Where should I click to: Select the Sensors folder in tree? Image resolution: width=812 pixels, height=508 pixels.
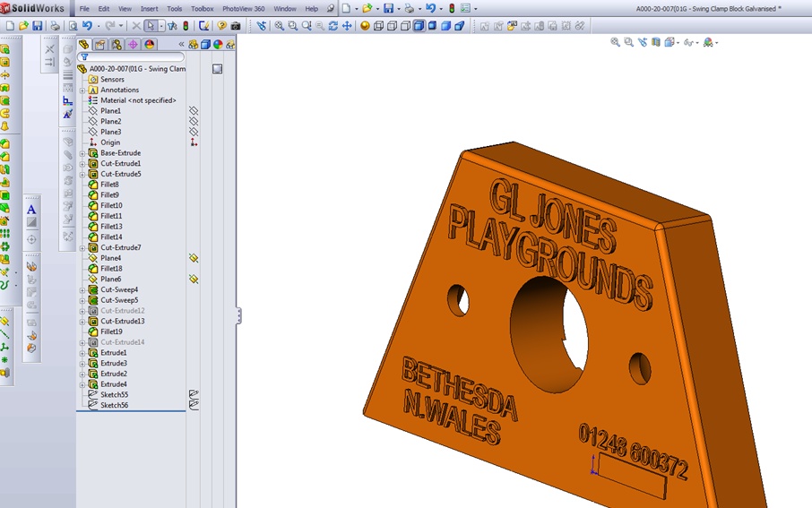112,79
